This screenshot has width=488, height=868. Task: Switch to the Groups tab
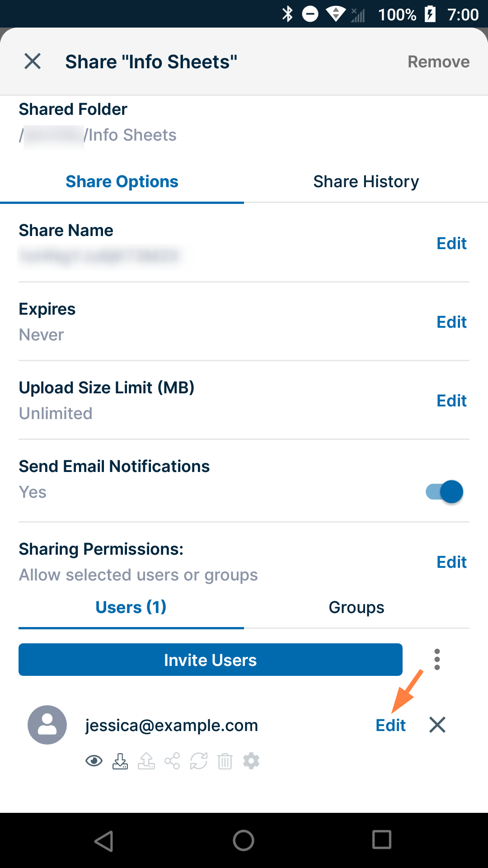pyautogui.click(x=357, y=608)
